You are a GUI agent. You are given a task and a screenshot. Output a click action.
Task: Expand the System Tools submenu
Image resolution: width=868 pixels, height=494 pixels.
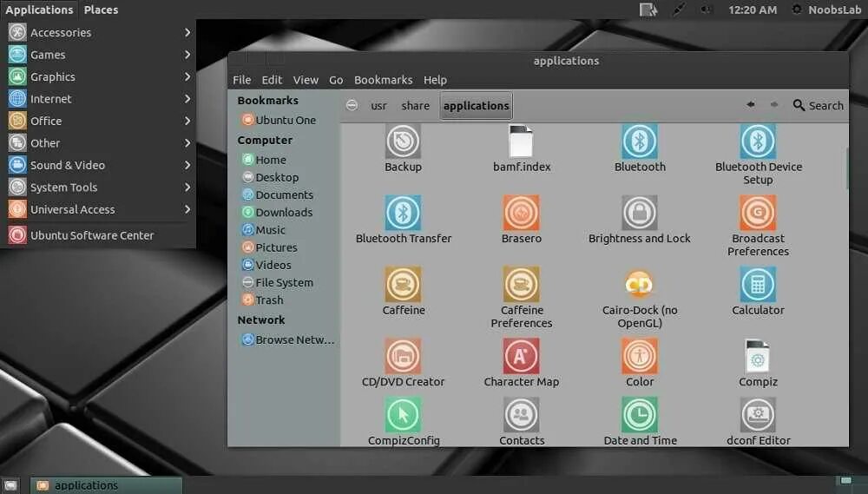[100, 188]
